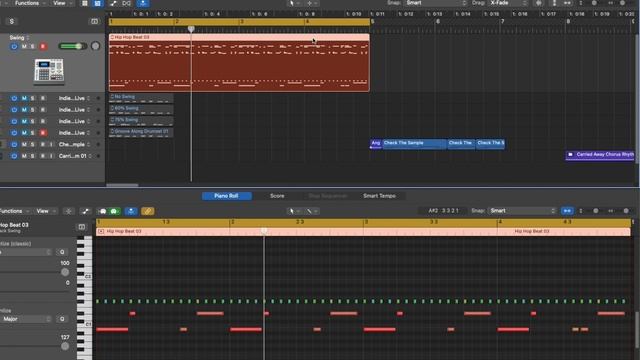Viewport: 640px width, 360px height.
Task: Click the display brightness icon in piano roll toolbar
Action: pyautogui.click(x=69, y=211)
